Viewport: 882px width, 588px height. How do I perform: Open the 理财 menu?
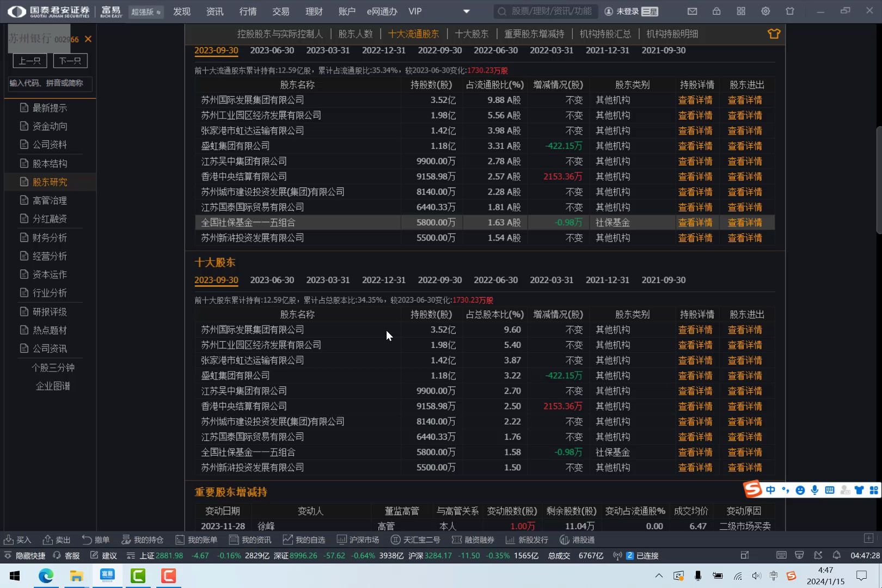(314, 11)
